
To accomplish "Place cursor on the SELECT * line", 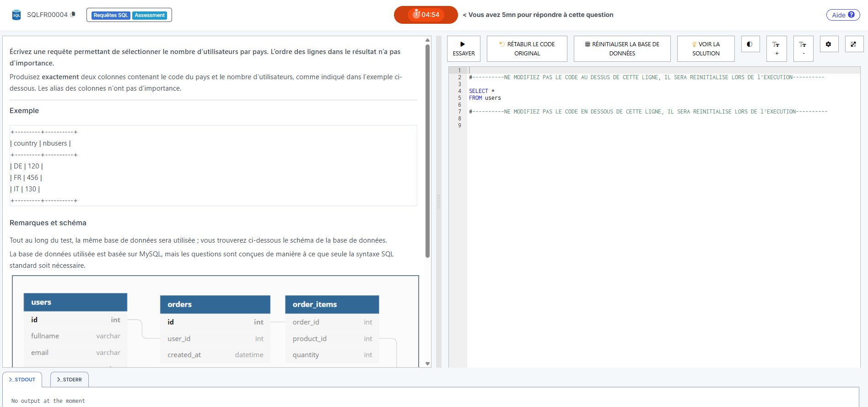I will point(481,91).
